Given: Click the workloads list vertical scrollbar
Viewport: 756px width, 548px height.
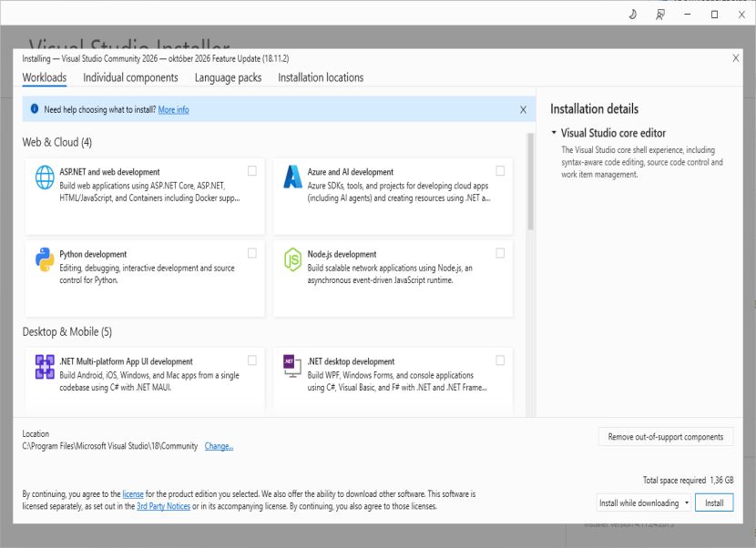Looking at the screenshot, I should [x=530, y=182].
